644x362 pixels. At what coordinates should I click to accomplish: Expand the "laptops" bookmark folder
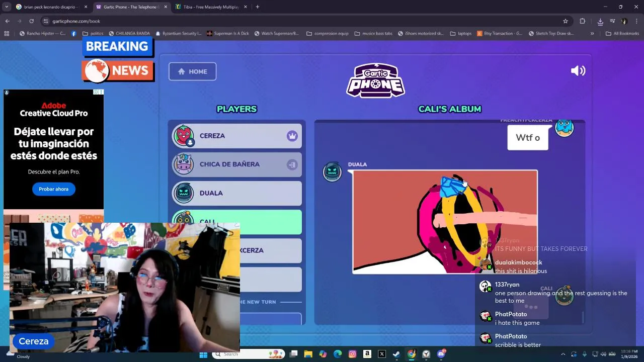[460, 34]
